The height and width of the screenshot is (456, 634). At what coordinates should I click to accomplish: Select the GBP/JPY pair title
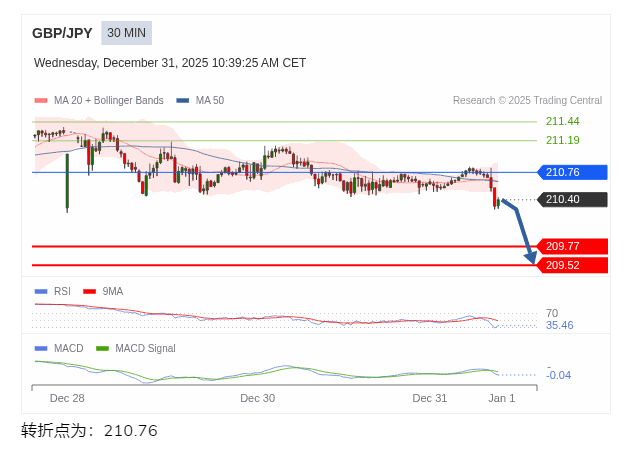point(62,33)
